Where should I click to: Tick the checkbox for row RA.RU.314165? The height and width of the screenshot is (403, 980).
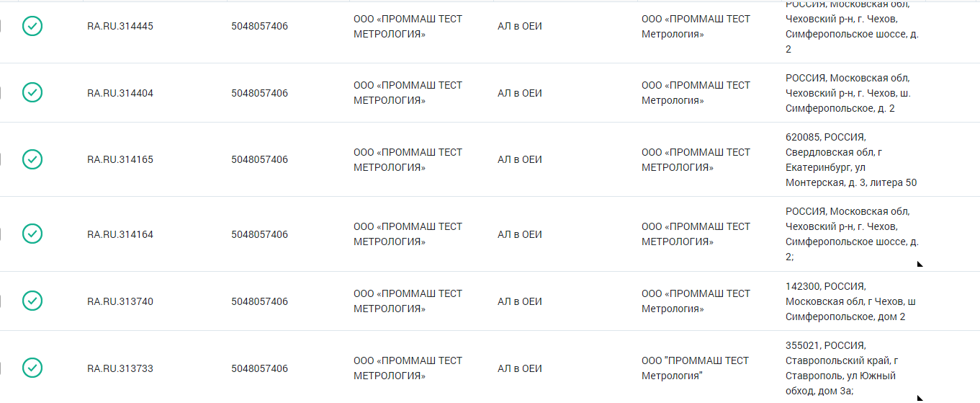[1, 159]
